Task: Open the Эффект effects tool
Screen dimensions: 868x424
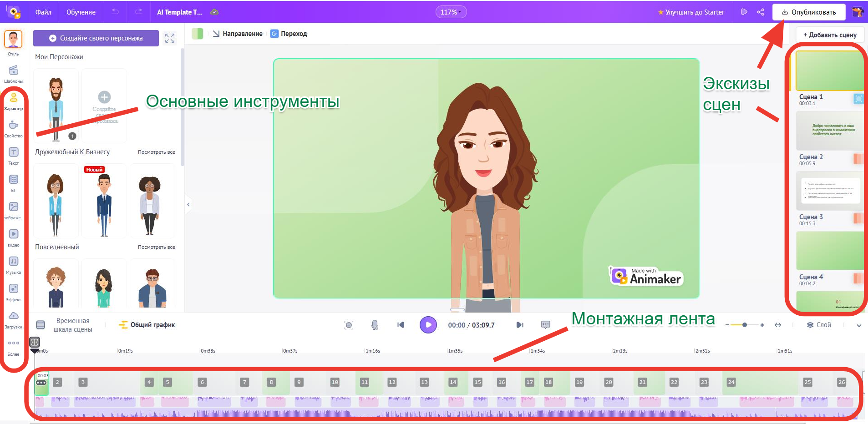Action: pyautogui.click(x=13, y=292)
